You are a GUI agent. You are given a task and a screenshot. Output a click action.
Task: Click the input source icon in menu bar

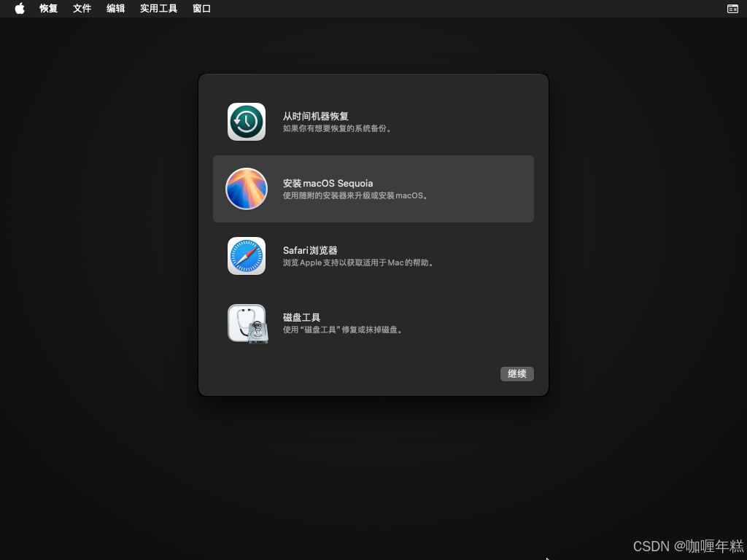(x=732, y=9)
